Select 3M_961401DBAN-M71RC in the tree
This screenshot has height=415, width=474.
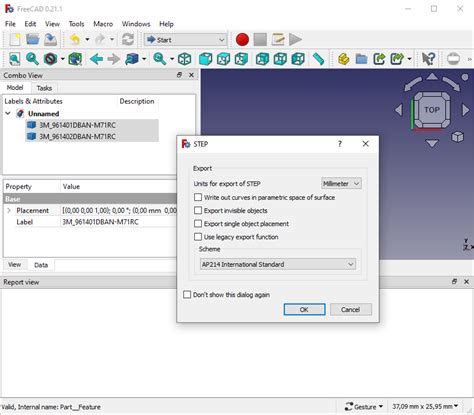pos(77,125)
